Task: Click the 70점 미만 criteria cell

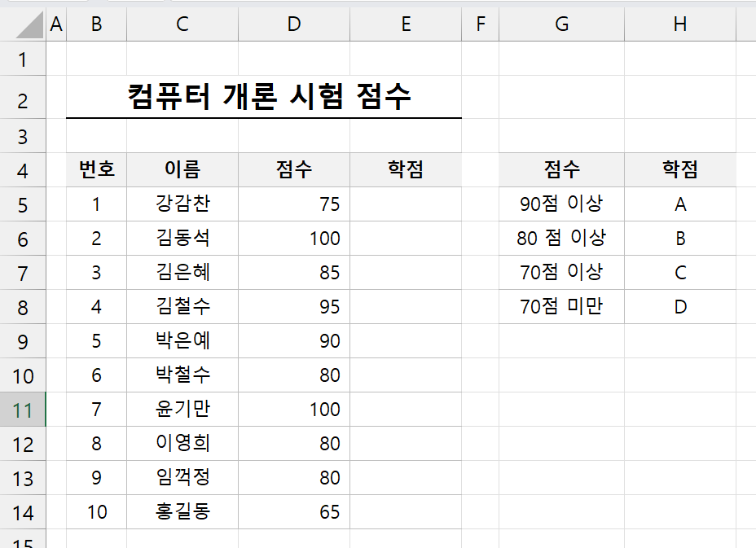Action: pyautogui.click(x=561, y=306)
